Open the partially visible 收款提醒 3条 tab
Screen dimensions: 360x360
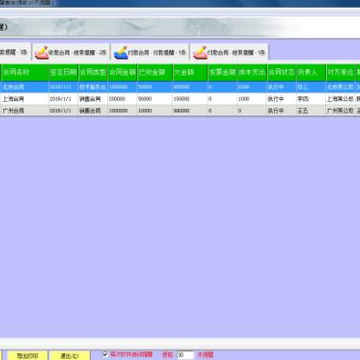coord(15,52)
